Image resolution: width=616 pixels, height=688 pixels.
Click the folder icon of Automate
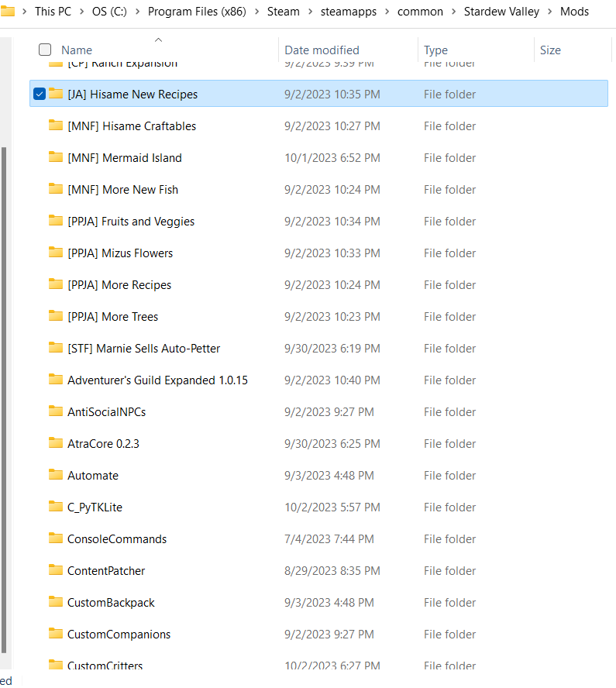tap(56, 475)
